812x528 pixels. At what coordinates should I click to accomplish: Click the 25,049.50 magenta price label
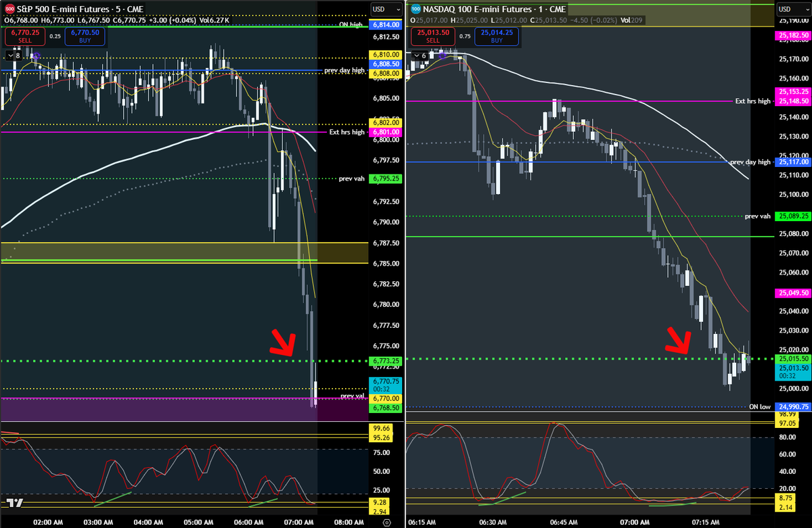click(792, 293)
